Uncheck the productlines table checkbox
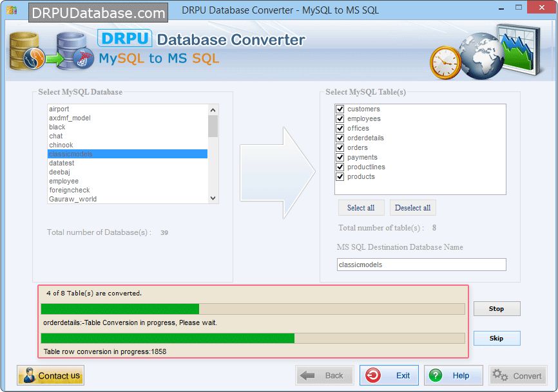This screenshot has width=558, height=392. coord(340,167)
